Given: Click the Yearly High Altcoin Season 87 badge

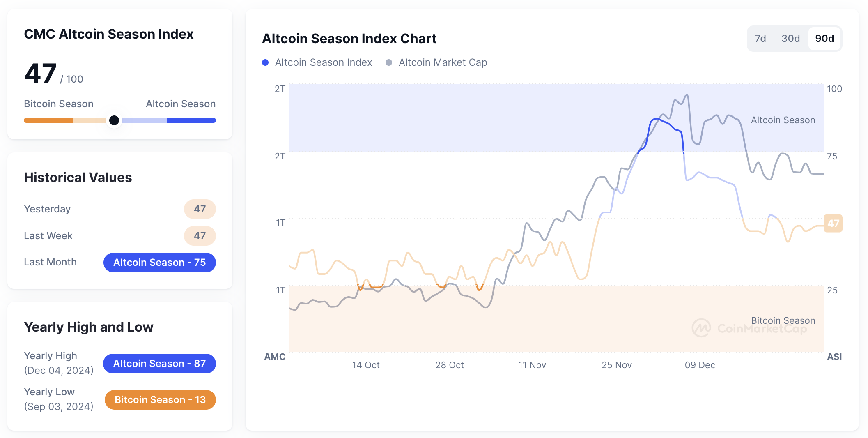Looking at the screenshot, I should (159, 364).
